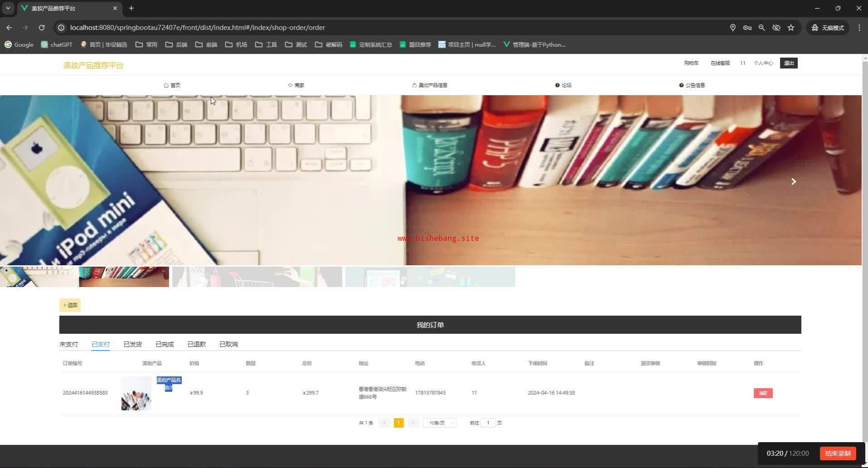This screenshot has height=468, width=868.
Task: Go back using the browser back arrow
Action: (x=9, y=28)
